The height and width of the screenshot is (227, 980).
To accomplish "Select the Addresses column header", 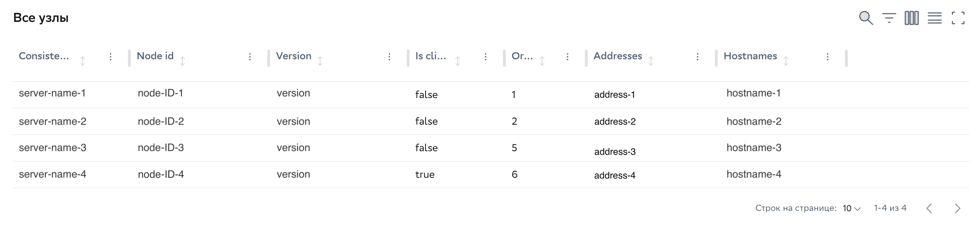I will tap(617, 56).
